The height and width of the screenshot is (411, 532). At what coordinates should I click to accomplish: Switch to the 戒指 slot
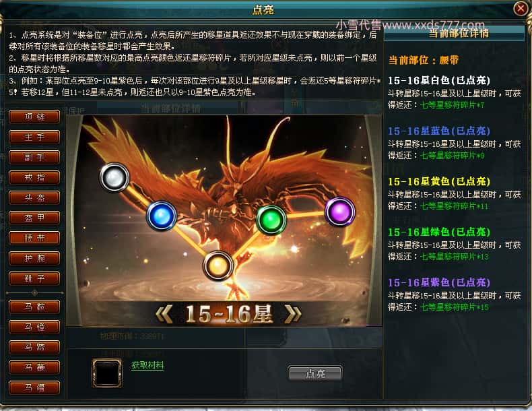(x=34, y=177)
